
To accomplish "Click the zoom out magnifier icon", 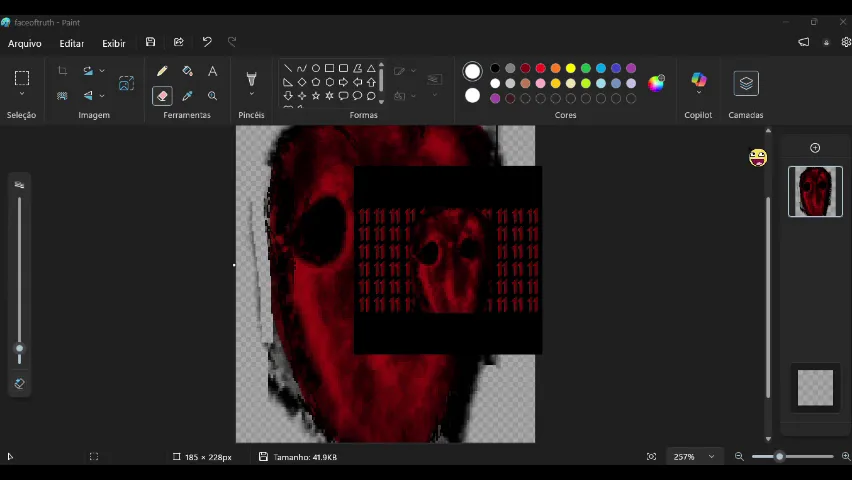I will pyautogui.click(x=739, y=457).
